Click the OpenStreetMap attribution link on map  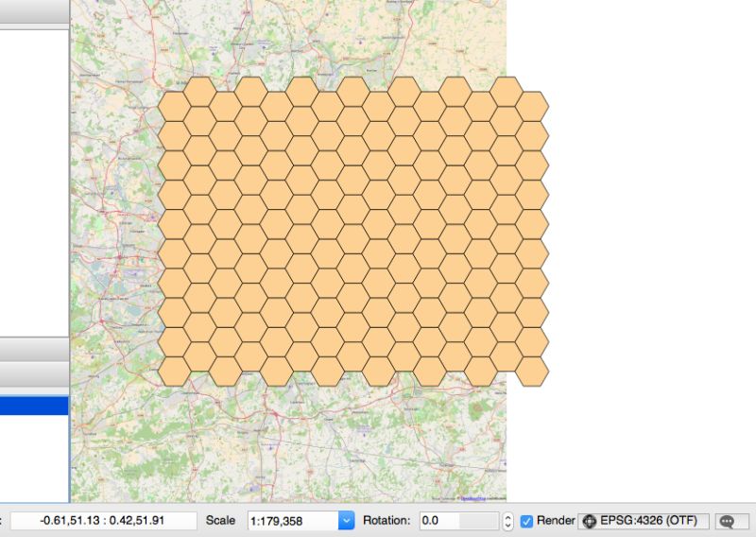(472, 498)
